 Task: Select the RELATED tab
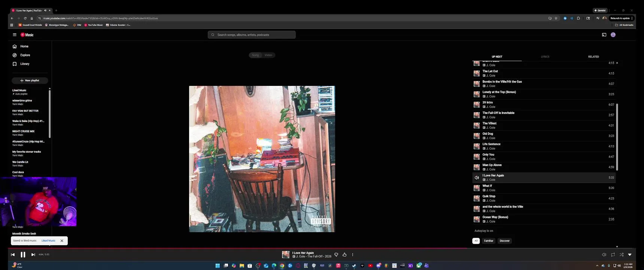tap(593, 57)
